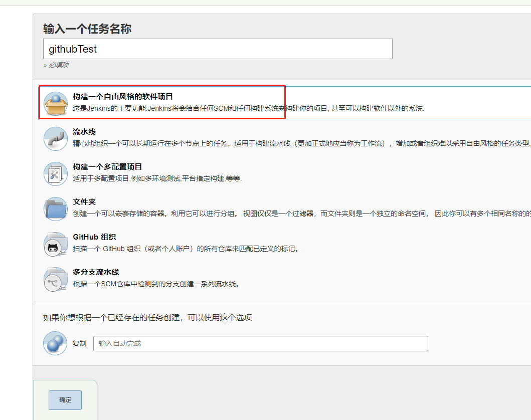Select 构建一个自由风格的软件项目 title
Viewport: 531px width, 420px height.
click(x=122, y=97)
